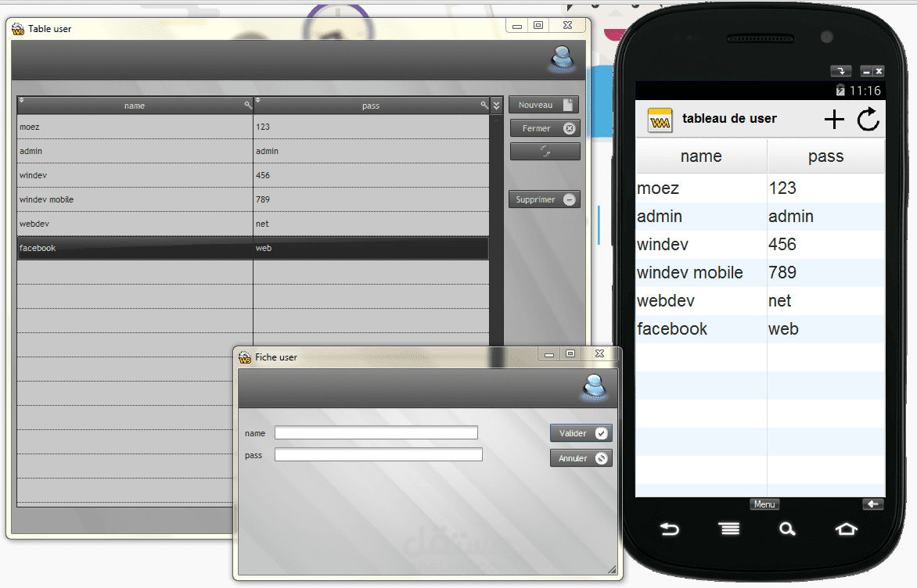
Task: Click the Supprimer button
Action: pyautogui.click(x=544, y=199)
